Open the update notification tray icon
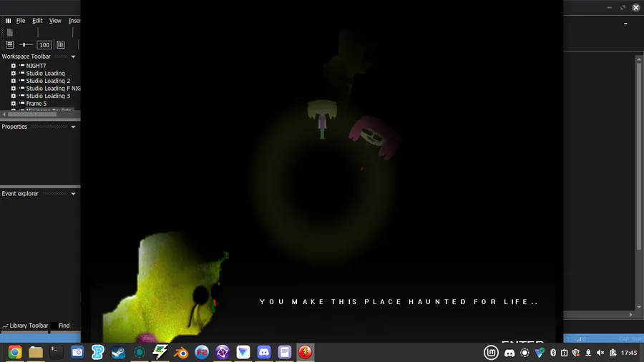The width and height of the screenshot is (644, 362). pyautogui.click(x=565, y=353)
